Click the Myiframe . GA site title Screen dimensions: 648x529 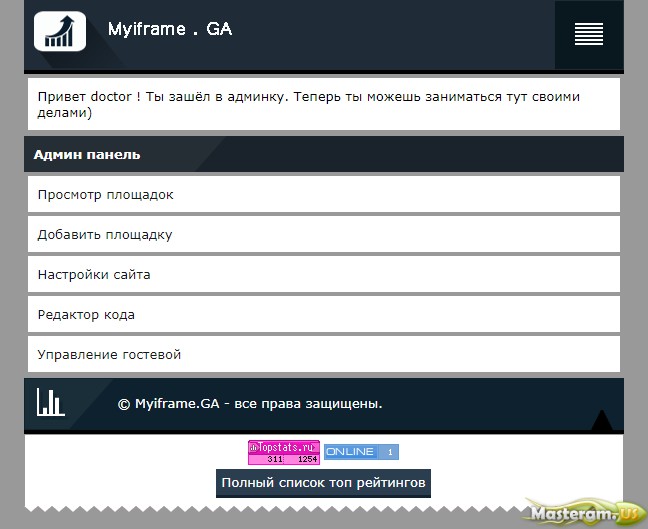pos(170,30)
